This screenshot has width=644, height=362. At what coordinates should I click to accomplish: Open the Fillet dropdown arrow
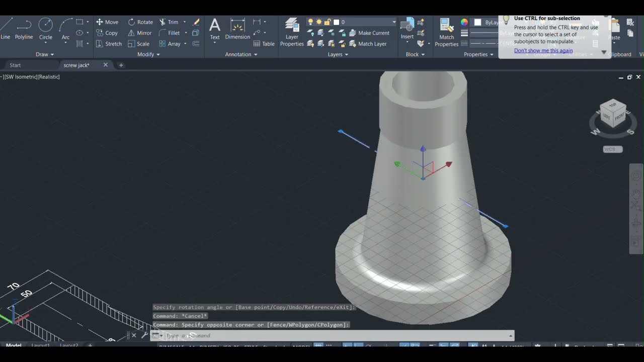coord(186,33)
